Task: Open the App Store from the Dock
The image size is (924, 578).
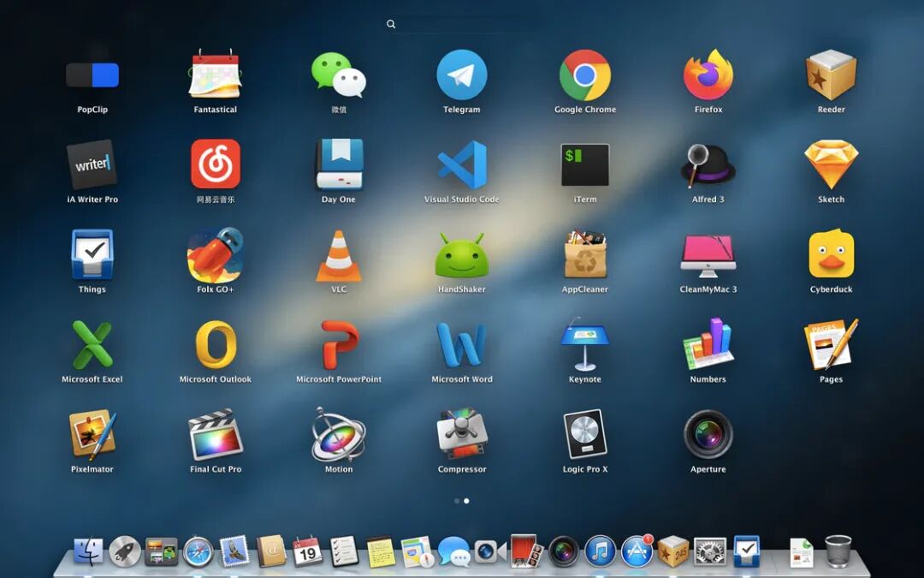Action: tap(637, 551)
